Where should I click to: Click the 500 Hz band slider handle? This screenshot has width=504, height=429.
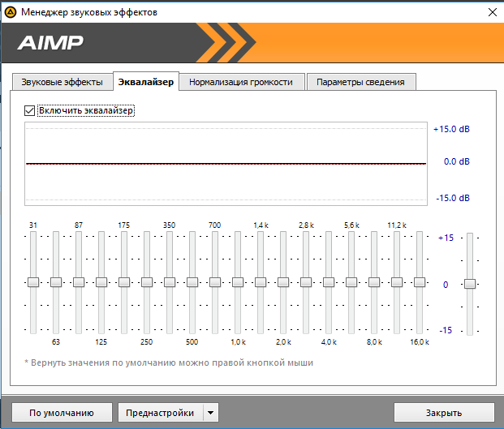point(192,282)
